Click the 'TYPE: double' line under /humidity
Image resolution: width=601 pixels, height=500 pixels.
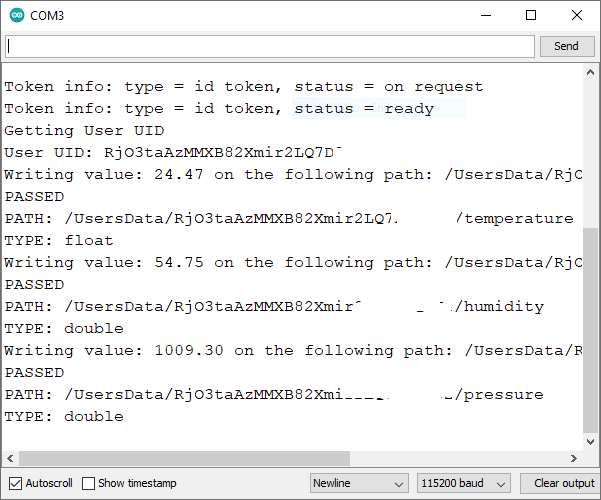tap(64, 329)
